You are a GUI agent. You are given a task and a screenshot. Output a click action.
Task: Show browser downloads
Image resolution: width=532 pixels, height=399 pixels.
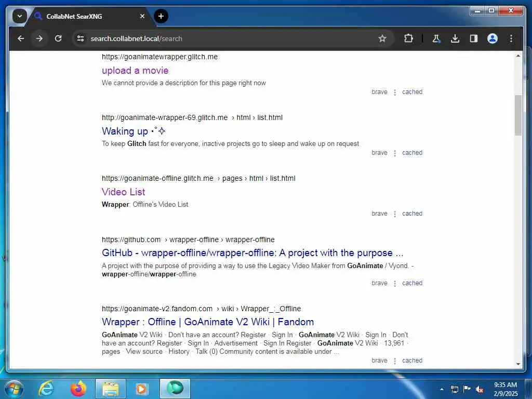[x=455, y=38]
